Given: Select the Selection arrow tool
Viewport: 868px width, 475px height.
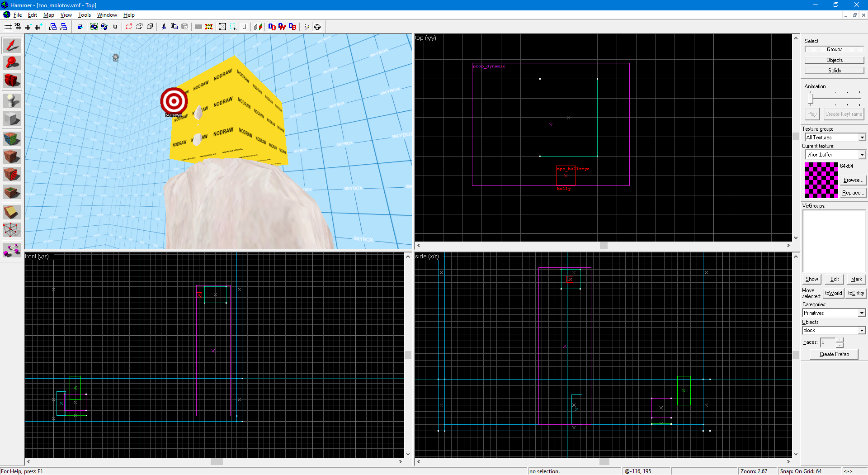Looking at the screenshot, I should click(x=12, y=45).
